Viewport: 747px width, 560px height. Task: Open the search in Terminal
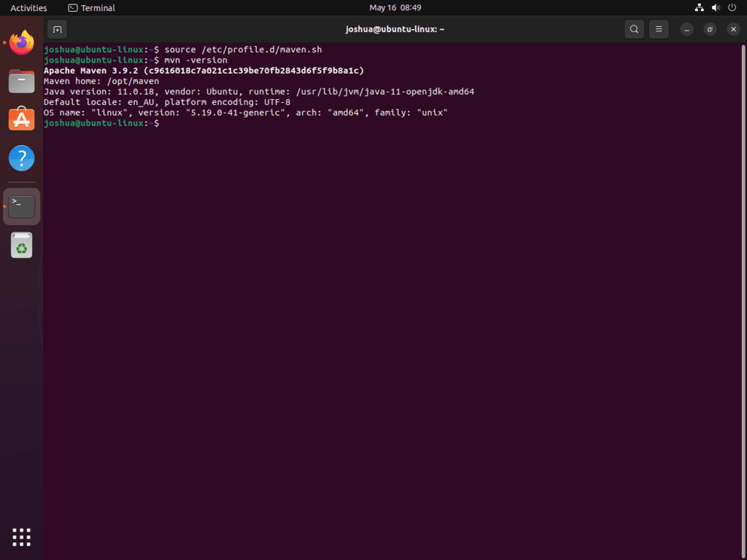pos(634,29)
